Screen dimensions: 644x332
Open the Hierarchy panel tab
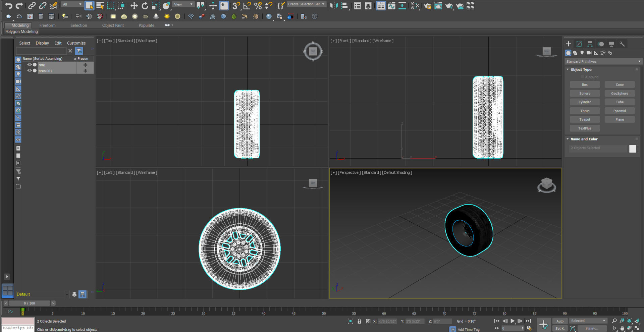[590, 44]
